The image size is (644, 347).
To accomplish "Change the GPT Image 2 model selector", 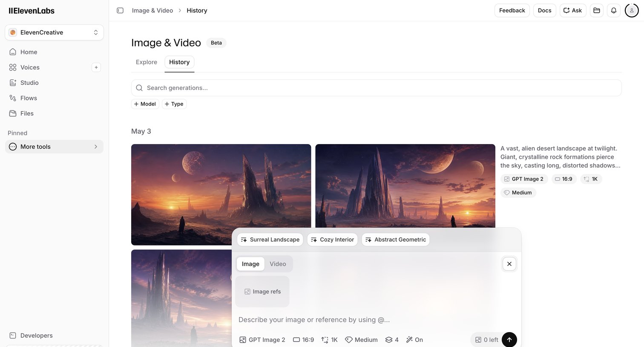I will (x=262, y=340).
